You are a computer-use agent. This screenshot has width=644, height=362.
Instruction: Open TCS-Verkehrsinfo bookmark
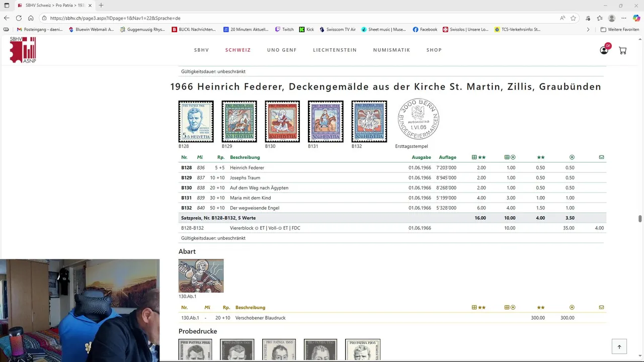[x=517, y=30]
